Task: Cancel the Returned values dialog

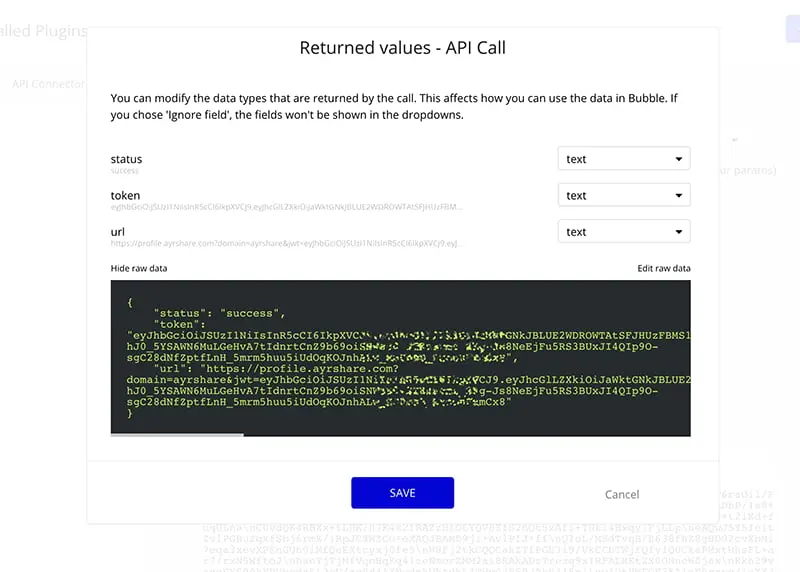Action: (622, 494)
